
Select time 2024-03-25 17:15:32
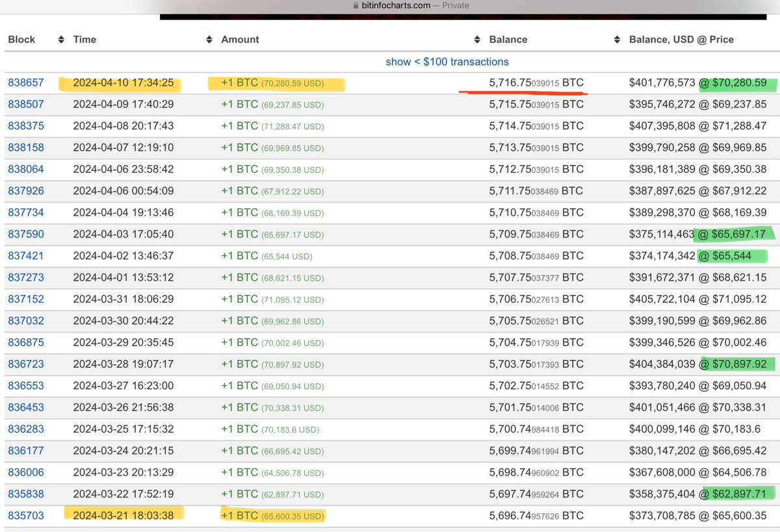click(123, 429)
